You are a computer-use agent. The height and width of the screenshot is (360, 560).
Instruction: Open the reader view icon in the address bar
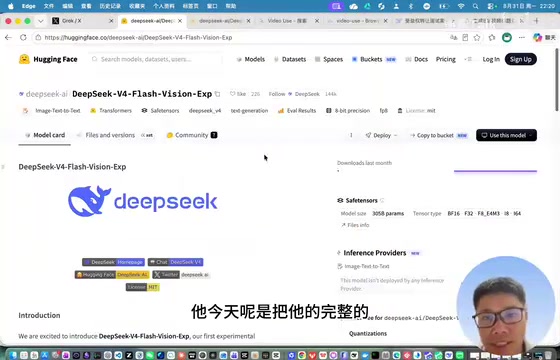click(x=465, y=38)
